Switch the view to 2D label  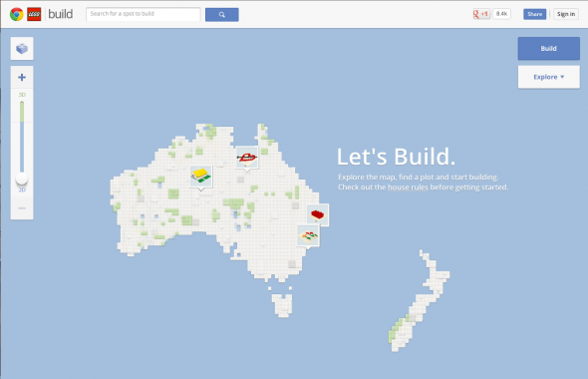coord(22,189)
